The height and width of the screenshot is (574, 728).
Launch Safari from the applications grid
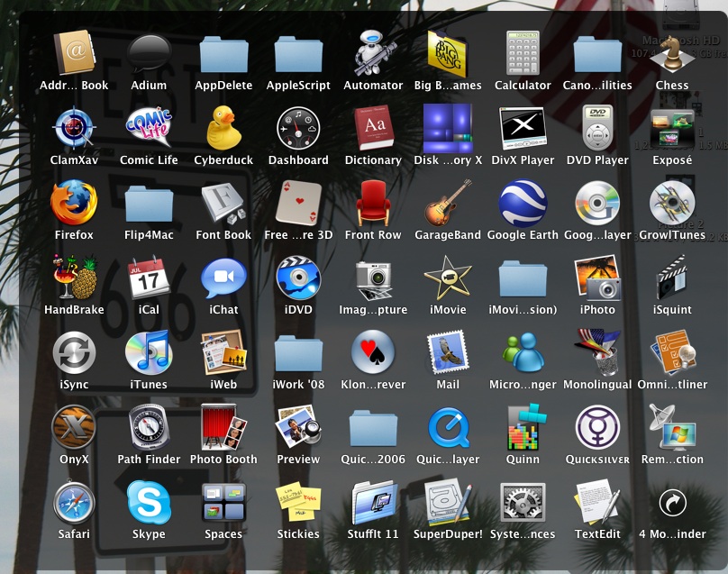[x=74, y=502]
